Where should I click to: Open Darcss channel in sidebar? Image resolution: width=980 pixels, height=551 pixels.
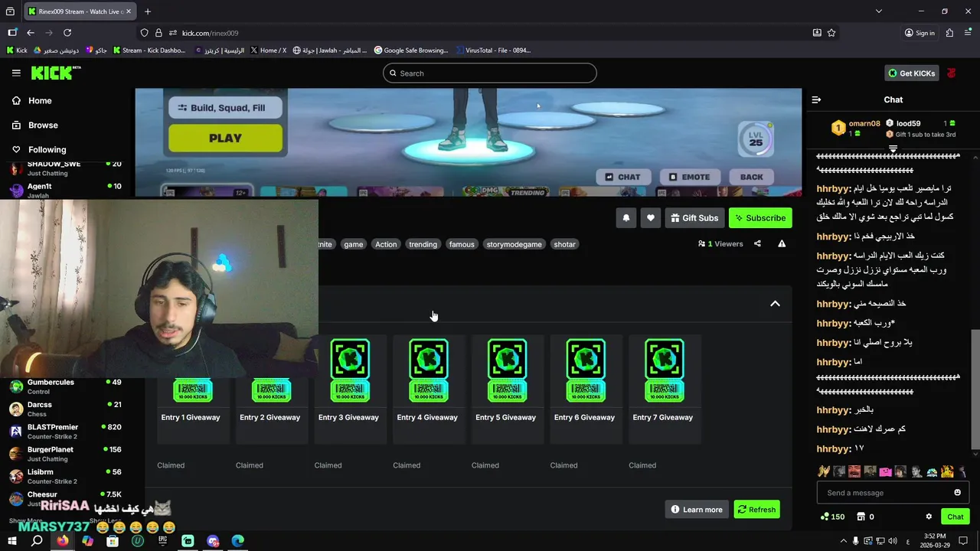click(66, 409)
